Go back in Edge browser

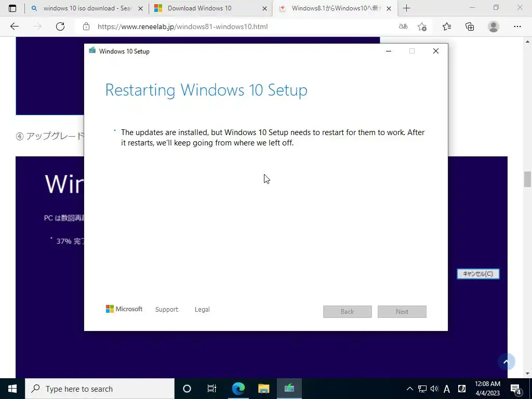click(14, 26)
